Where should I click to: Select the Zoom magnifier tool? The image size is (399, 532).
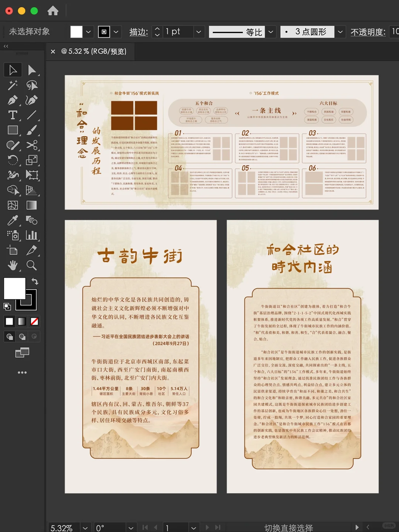32,265
